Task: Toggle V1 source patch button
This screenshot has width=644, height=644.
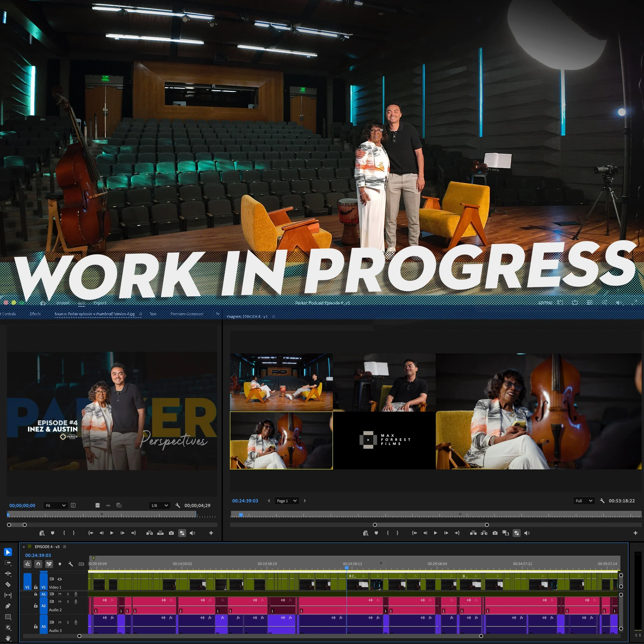Action: pyautogui.click(x=27, y=581)
